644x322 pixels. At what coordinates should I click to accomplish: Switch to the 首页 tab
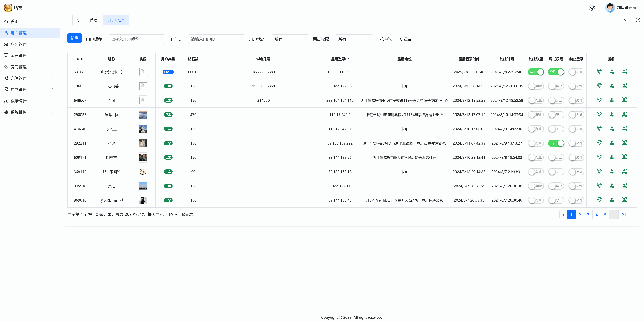[94, 20]
